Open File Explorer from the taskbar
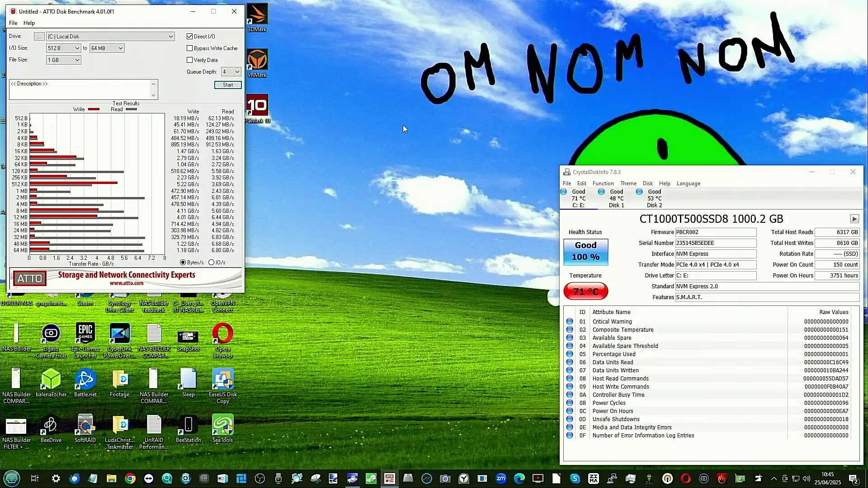868x488 pixels. [x=111, y=479]
